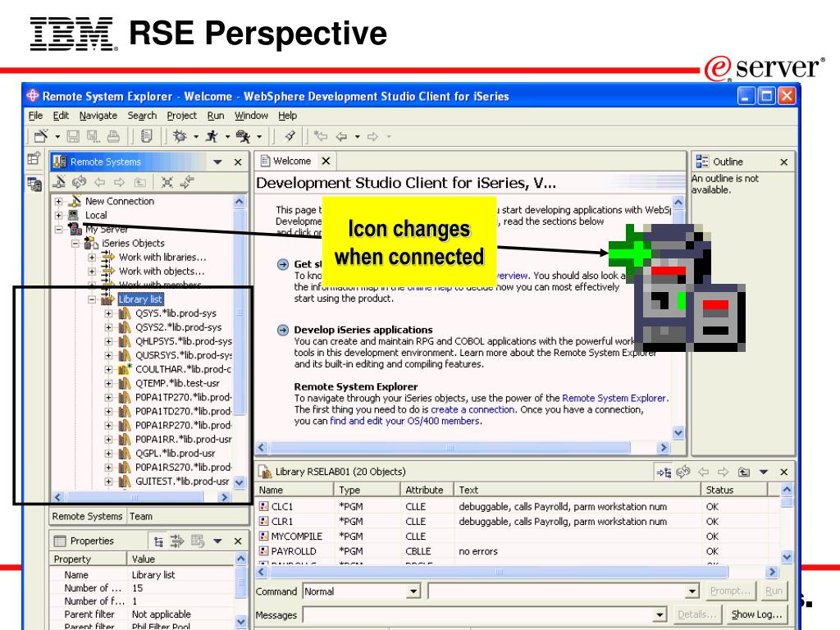Click the command entry input field
Image resolution: width=840 pixels, height=630 pixels.
click(557, 591)
